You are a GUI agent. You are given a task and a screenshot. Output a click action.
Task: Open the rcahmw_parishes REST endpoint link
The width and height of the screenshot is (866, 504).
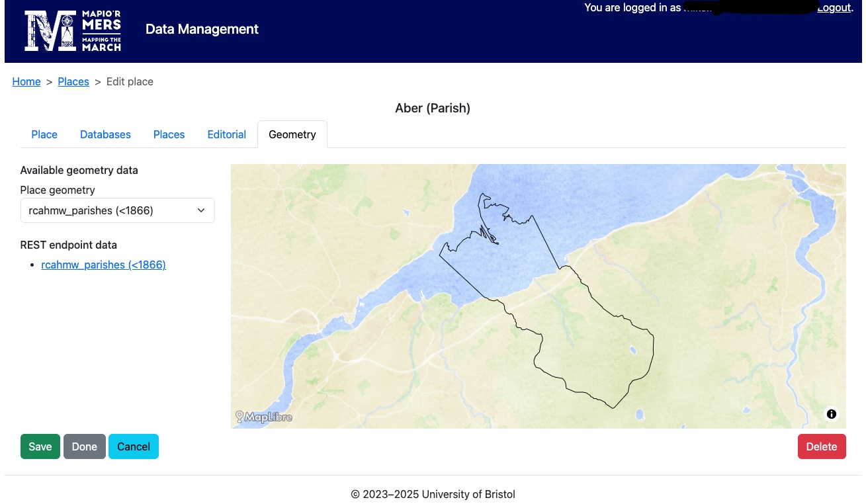103,265
